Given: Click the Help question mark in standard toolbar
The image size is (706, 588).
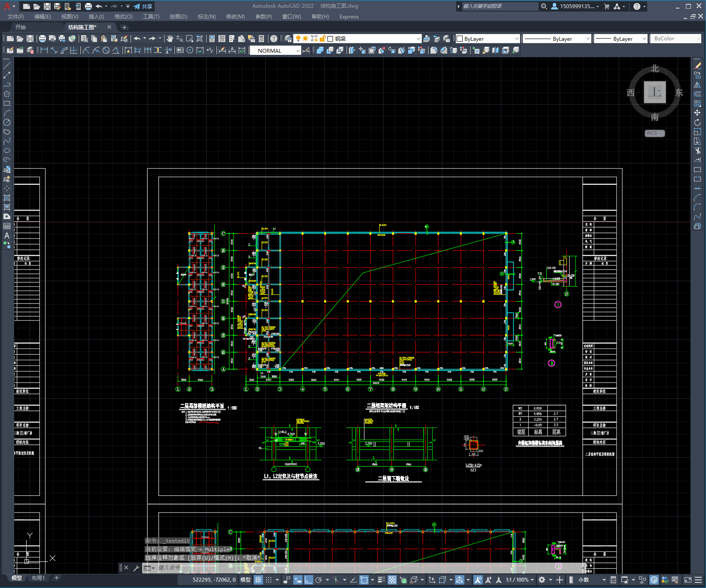Looking at the screenshot, I should pyautogui.click(x=274, y=39).
